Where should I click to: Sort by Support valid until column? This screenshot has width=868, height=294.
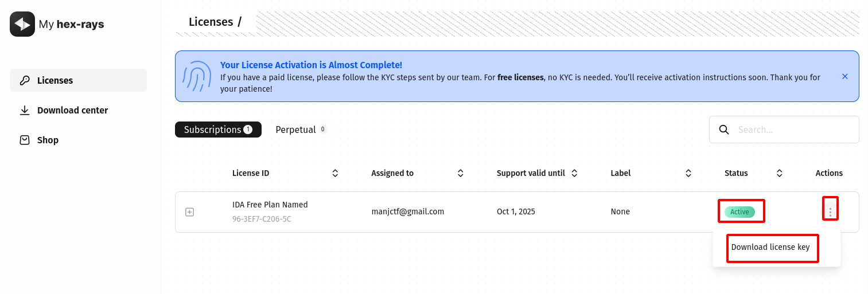[574, 173]
